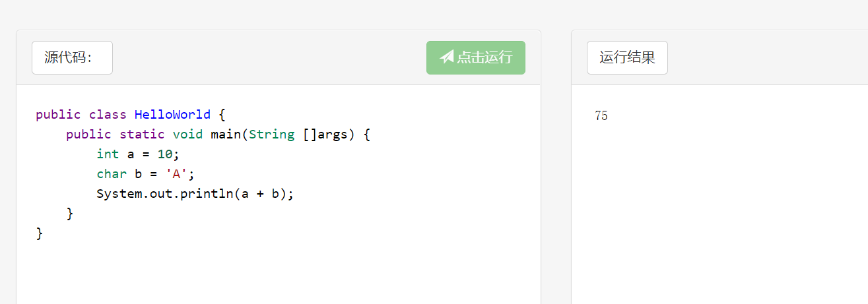Place cursor on main method name
The height and width of the screenshot is (304, 868).
point(226,135)
